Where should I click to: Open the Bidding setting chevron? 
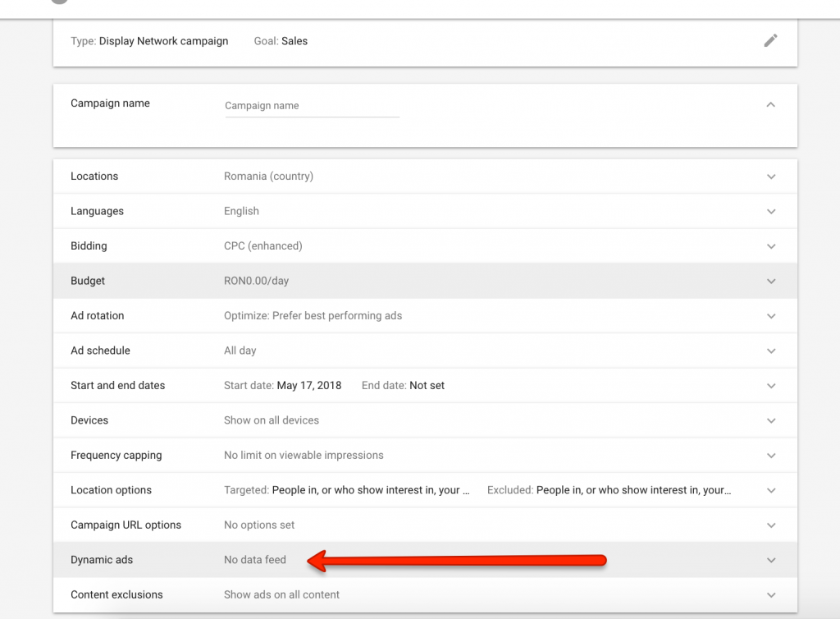[771, 246]
